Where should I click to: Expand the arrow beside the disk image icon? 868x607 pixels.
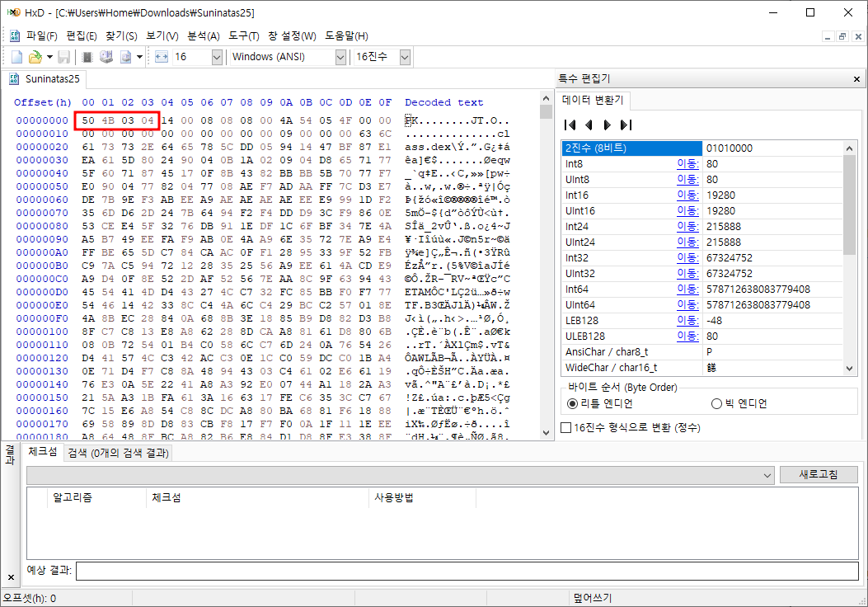(x=139, y=57)
